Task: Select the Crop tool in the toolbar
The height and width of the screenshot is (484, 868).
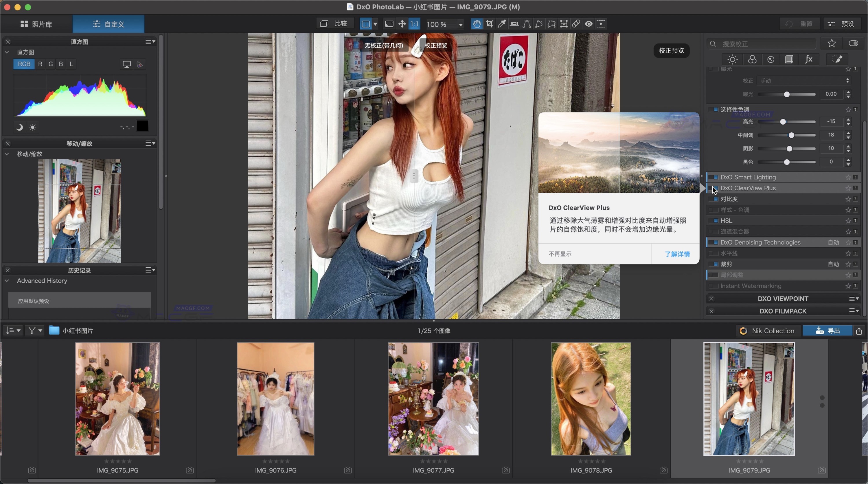Action: point(489,24)
